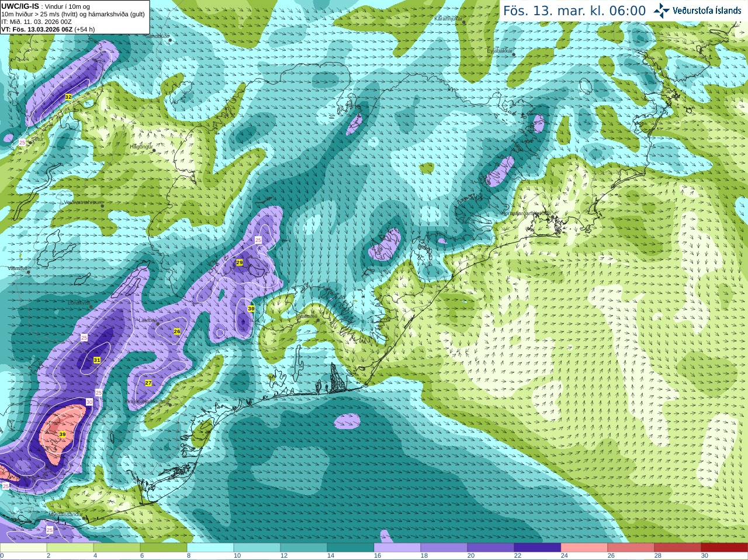Click the UWC/IG-IS model title
Screen dimensions: 748x560
coord(20,6)
